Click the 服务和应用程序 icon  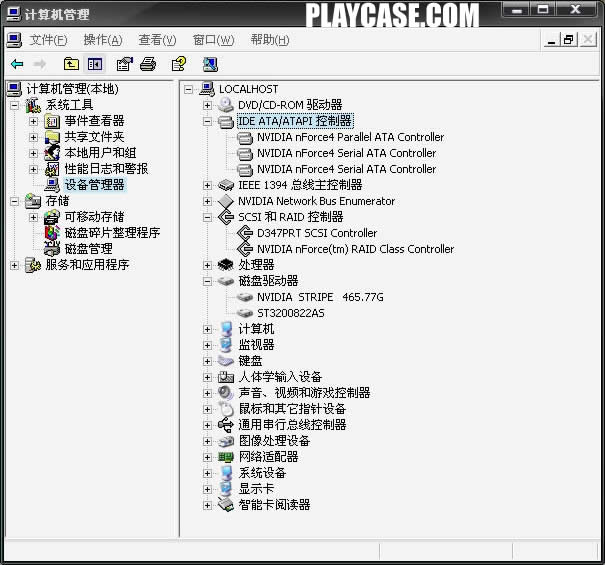pos(33,265)
